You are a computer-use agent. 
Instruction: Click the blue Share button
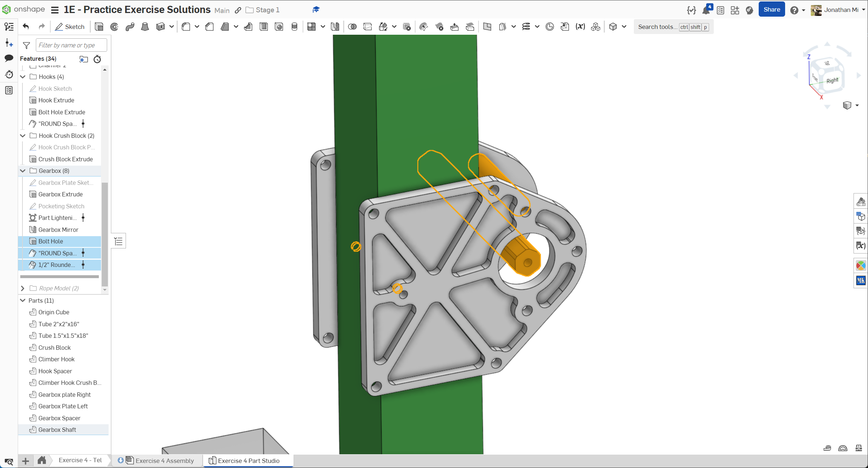(x=771, y=10)
